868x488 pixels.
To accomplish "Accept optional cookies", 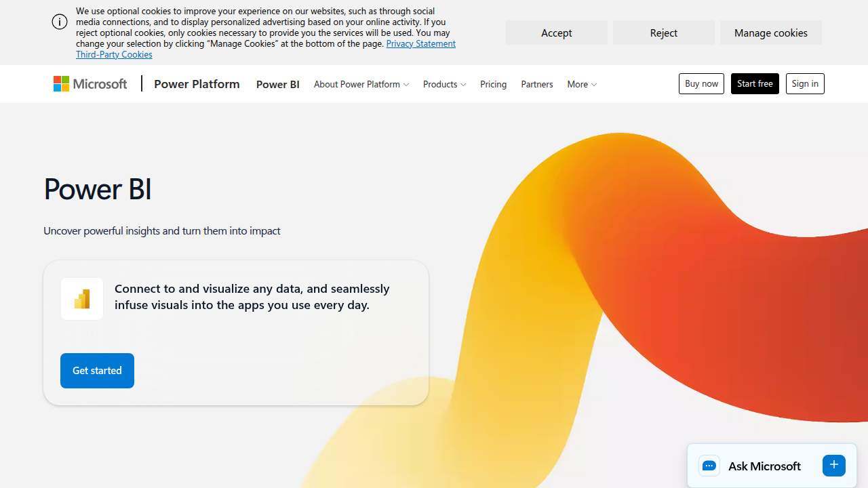I will pos(557,33).
